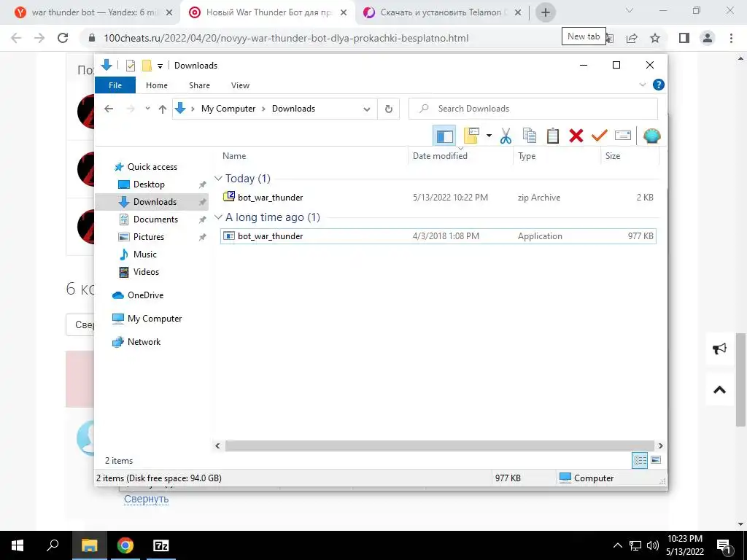
Task: Select the bot_war_thunder Application file
Action: click(438, 236)
